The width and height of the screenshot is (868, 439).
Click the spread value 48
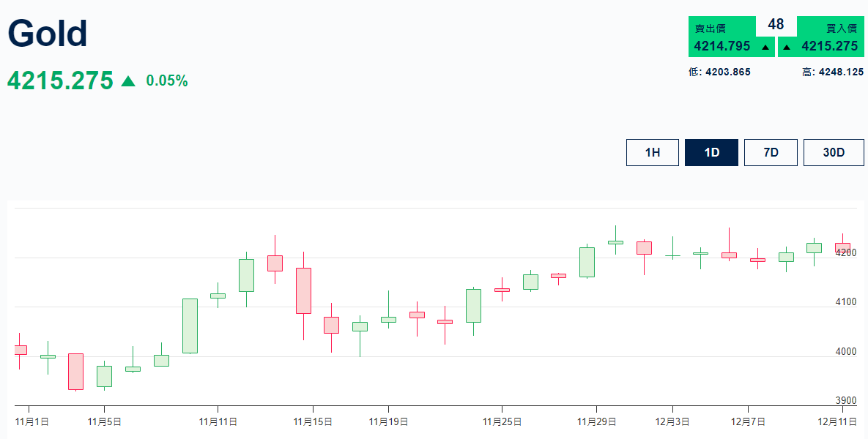click(776, 24)
